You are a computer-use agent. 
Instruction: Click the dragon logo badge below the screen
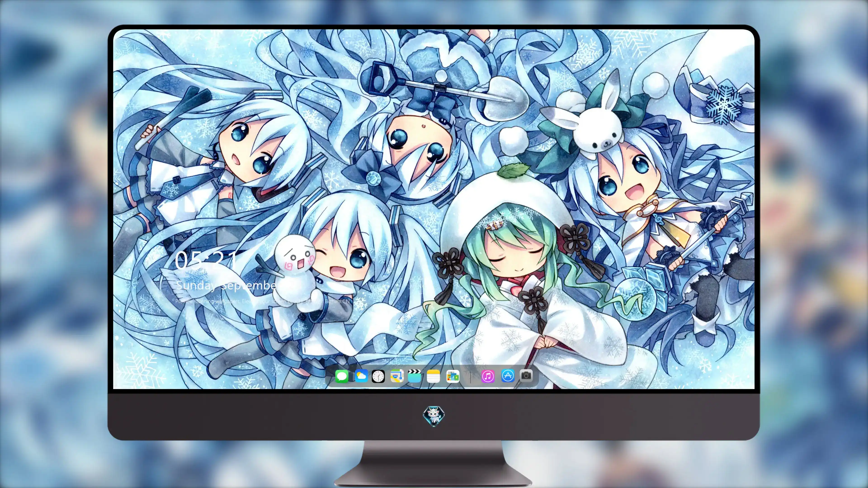(x=434, y=416)
